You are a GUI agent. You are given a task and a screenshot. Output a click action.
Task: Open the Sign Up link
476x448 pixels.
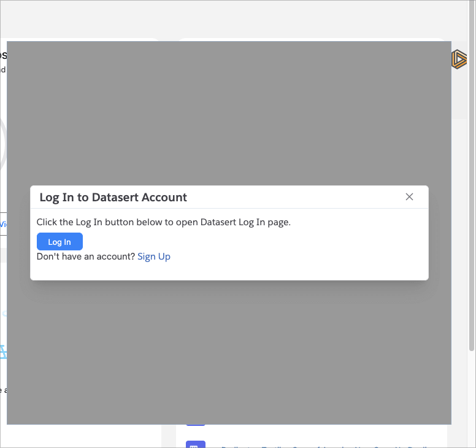click(154, 257)
